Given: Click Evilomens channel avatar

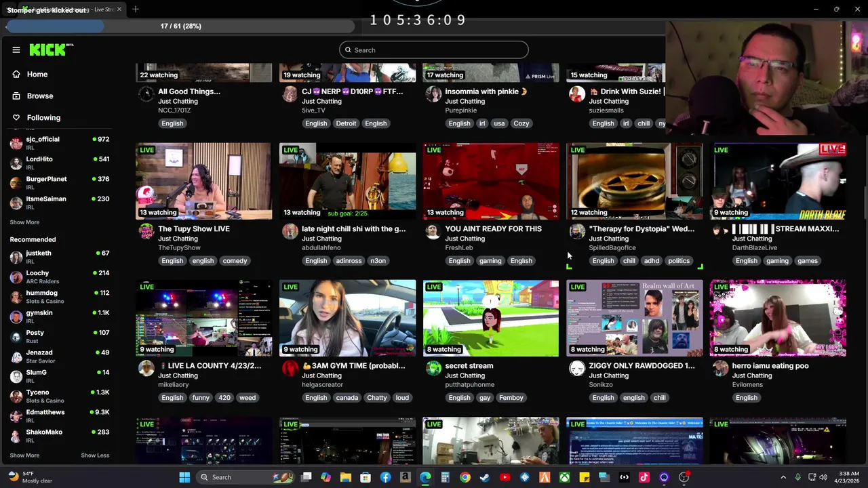Looking at the screenshot, I should pos(721,368).
